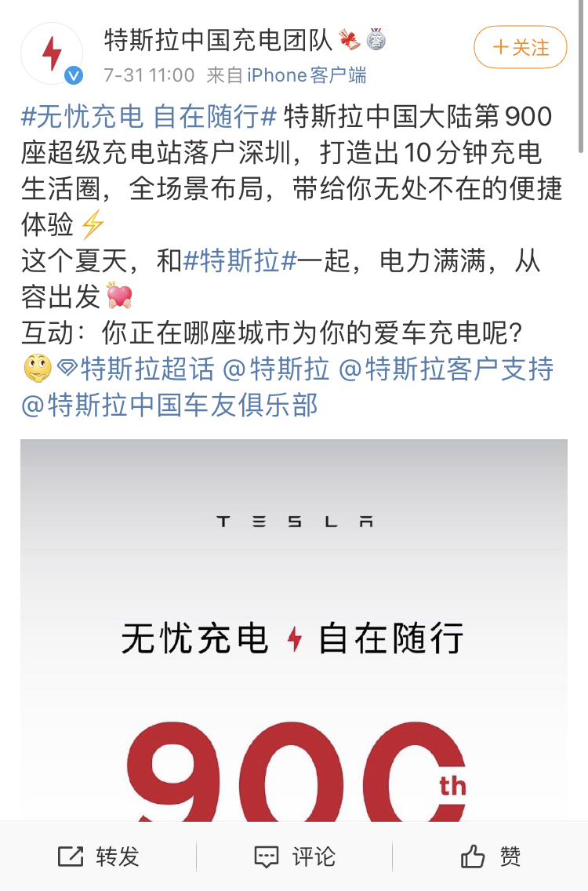
Task: Follow the account with +关注 button
Action: (521, 47)
